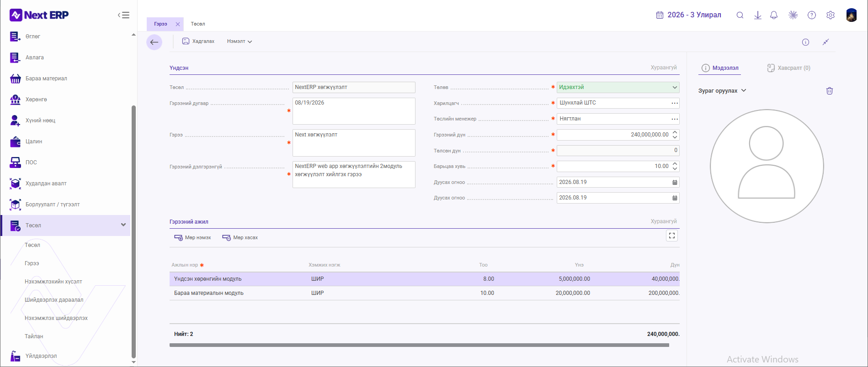Click the horizontal table scrollbar
Viewport: 868px width, 367px height.
(x=419, y=345)
